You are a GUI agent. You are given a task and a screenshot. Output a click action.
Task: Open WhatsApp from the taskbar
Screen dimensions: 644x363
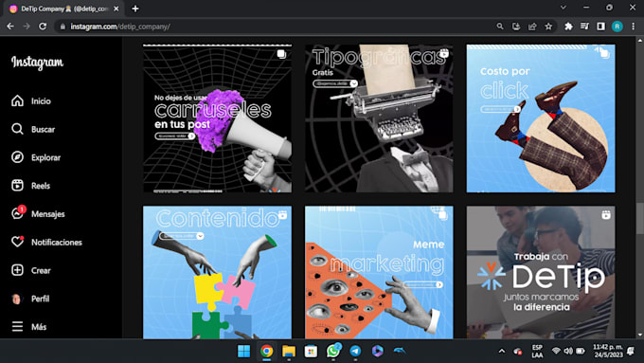click(333, 351)
